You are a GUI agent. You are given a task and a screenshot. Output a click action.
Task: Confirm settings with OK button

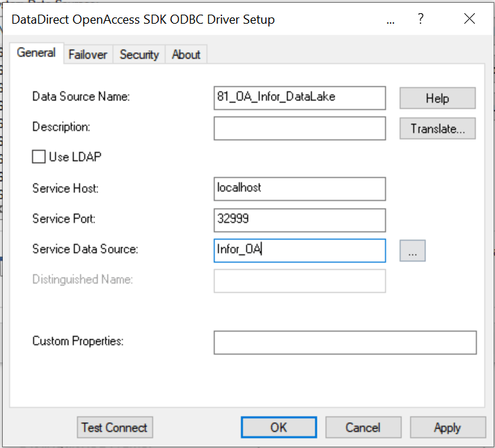[x=278, y=428]
